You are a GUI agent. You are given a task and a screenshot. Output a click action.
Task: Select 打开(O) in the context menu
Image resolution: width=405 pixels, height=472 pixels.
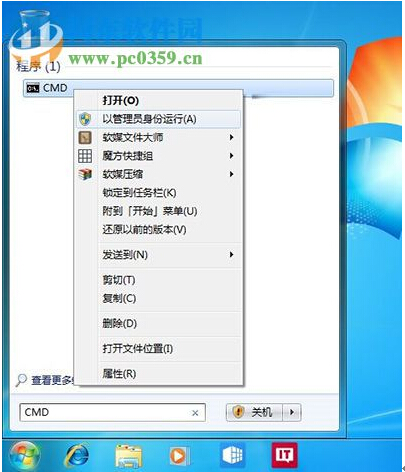click(x=121, y=100)
